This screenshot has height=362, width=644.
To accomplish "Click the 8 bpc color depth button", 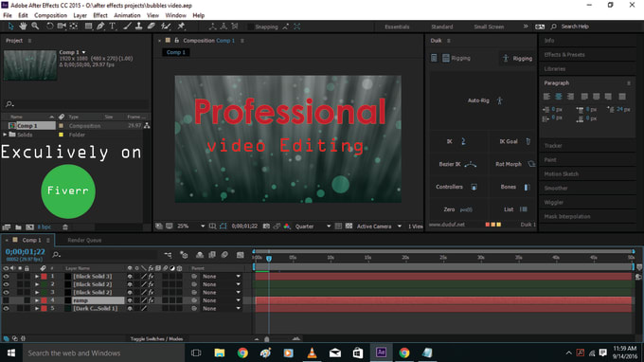I will [x=45, y=226].
